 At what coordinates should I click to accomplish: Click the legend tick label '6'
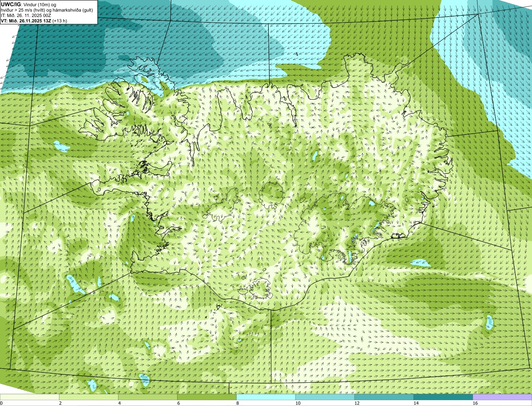(x=179, y=403)
